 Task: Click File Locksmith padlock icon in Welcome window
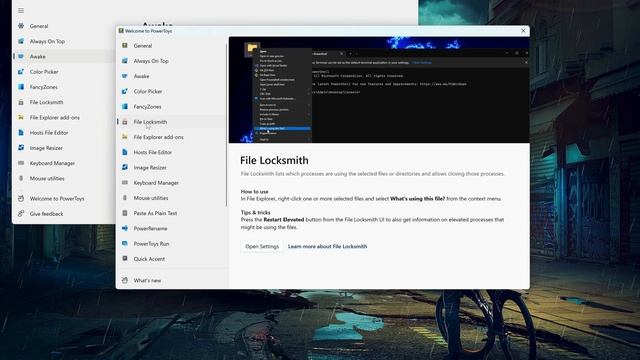click(x=125, y=122)
